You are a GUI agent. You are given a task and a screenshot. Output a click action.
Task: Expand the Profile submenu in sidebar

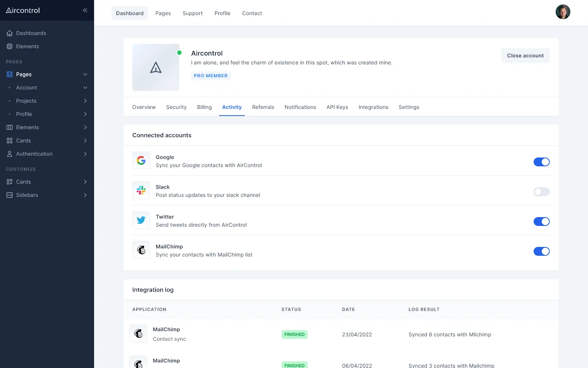click(x=85, y=114)
